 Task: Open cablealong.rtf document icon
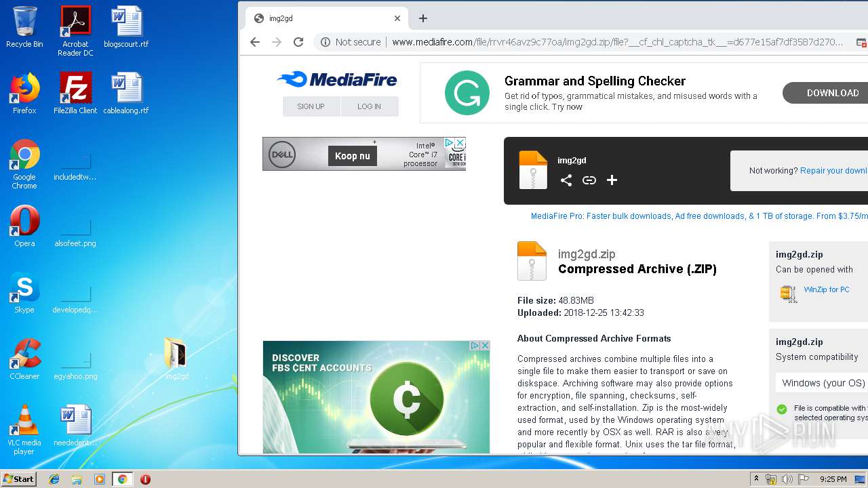tap(126, 94)
